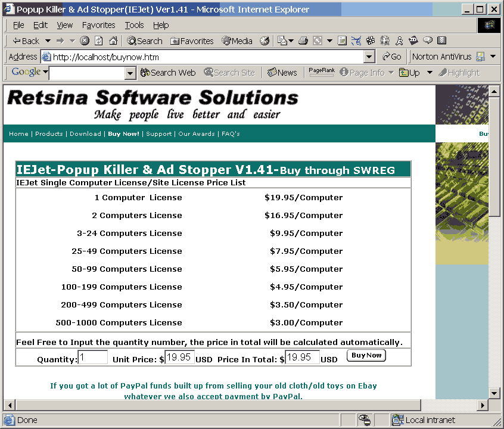Click the Unit Price field
Screen dimensions: 504x429
179,357
